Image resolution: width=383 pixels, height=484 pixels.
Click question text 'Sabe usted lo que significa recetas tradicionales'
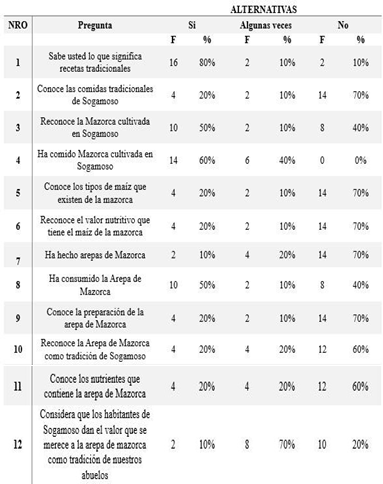coord(95,62)
